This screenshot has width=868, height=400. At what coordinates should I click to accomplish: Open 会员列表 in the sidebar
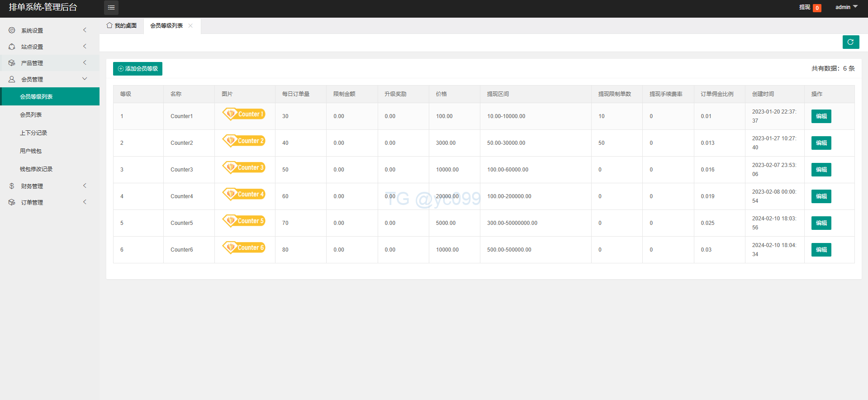pyautogui.click(x=31, y=115)
